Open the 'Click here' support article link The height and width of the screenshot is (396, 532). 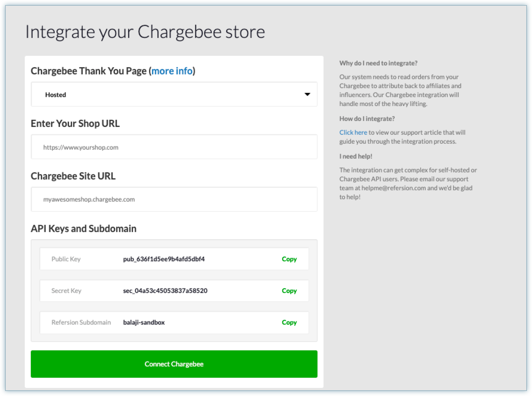(x=353, y=132)
